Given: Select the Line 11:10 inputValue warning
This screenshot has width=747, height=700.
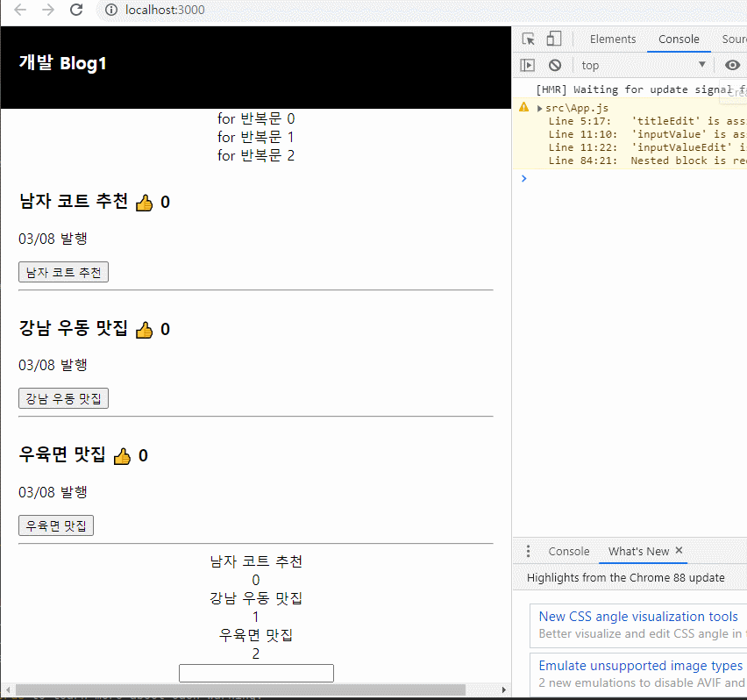Looking at the screenshot, I should pos(647,134).
